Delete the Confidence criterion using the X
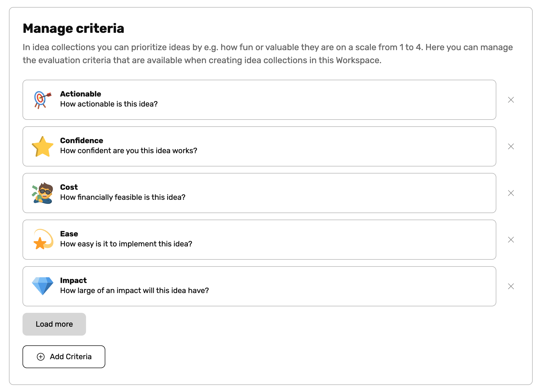540x392 pixels. point(511,146)
